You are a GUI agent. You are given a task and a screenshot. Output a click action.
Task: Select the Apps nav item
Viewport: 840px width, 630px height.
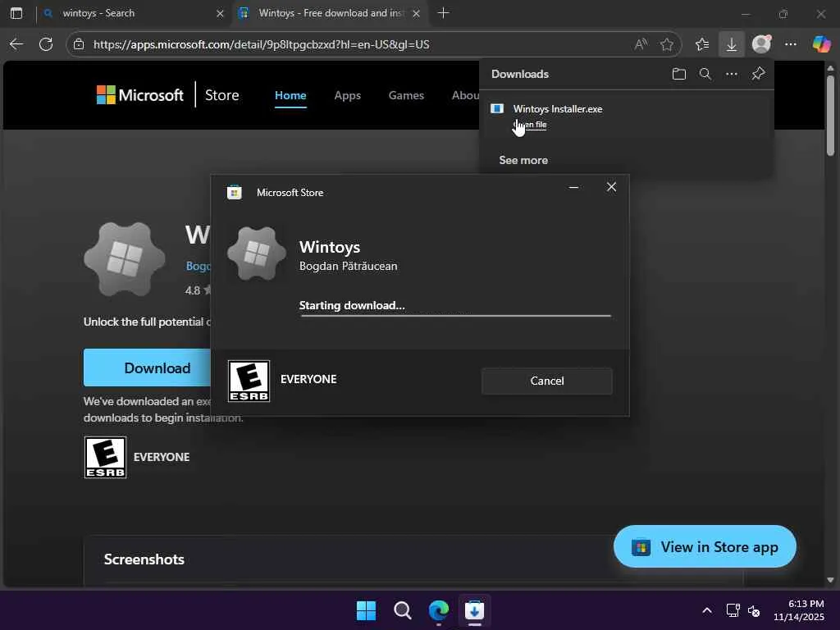347,95
